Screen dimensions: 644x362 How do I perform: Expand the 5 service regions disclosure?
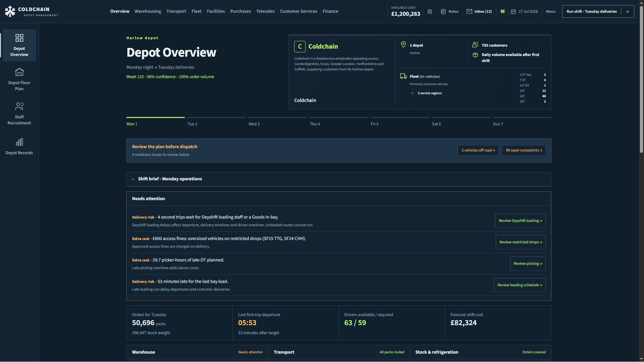[427, 93]
